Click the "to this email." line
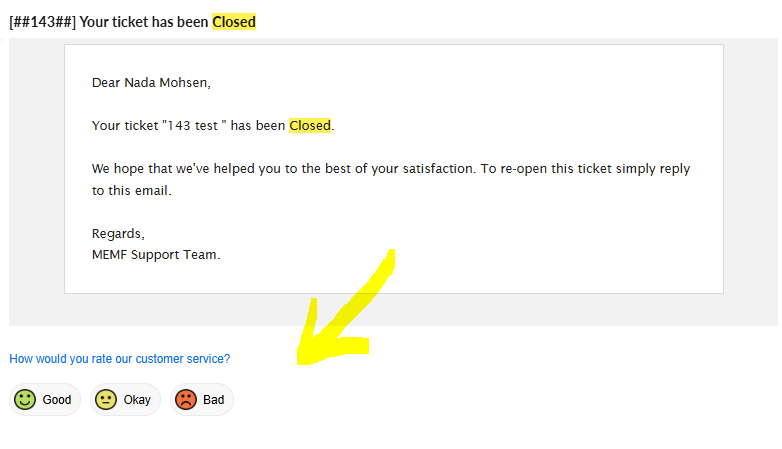Screen dimensions: 782x449 click(x=131, y=190)
